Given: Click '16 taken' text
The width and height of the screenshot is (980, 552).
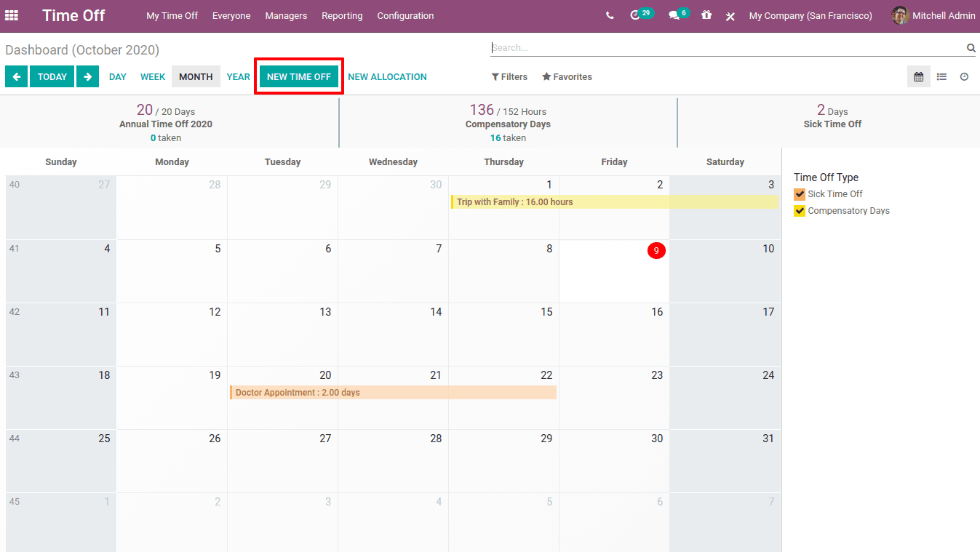Looking at the screenshot, I should 508,137.
